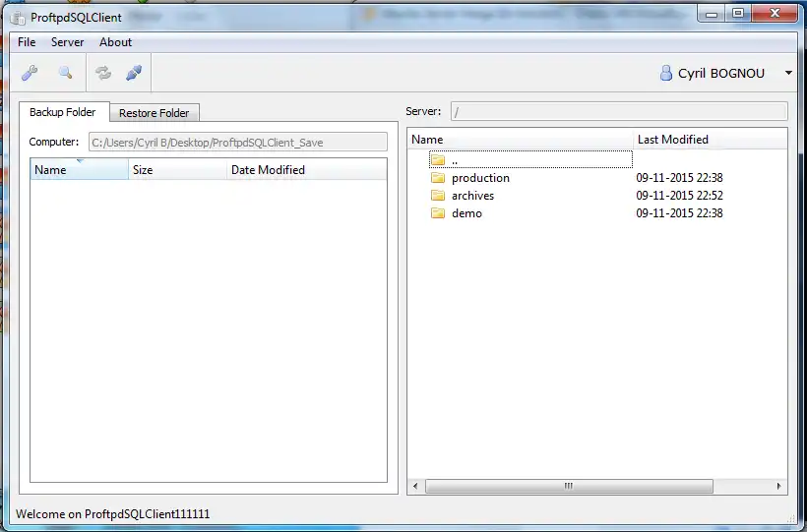Minimize the ProftpdSQLClient window
This screenshot has width=807, height=532.
(x=712, y=14)
